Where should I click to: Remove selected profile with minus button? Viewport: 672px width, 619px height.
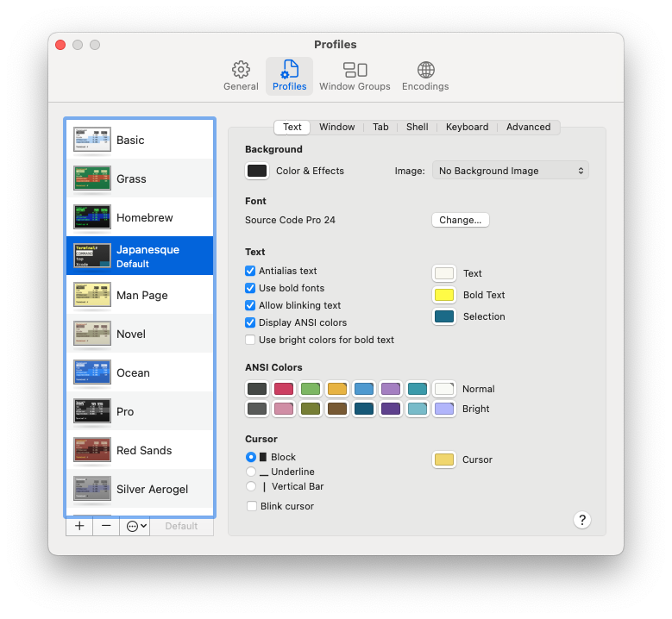click(x=106, y=526)
